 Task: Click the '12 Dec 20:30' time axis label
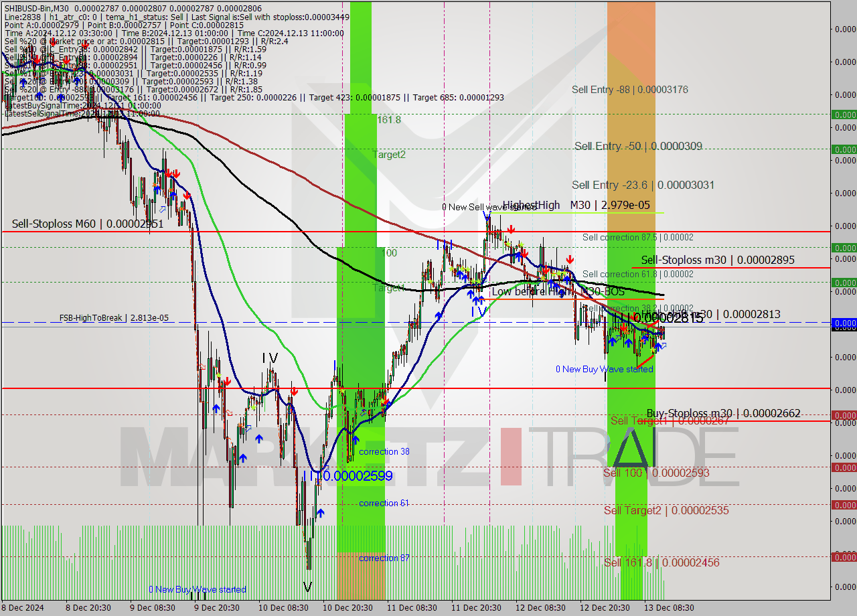tap(605, 608)
